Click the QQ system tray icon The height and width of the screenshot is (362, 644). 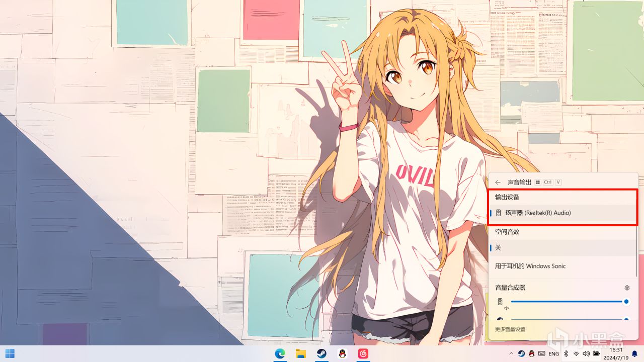531,353
